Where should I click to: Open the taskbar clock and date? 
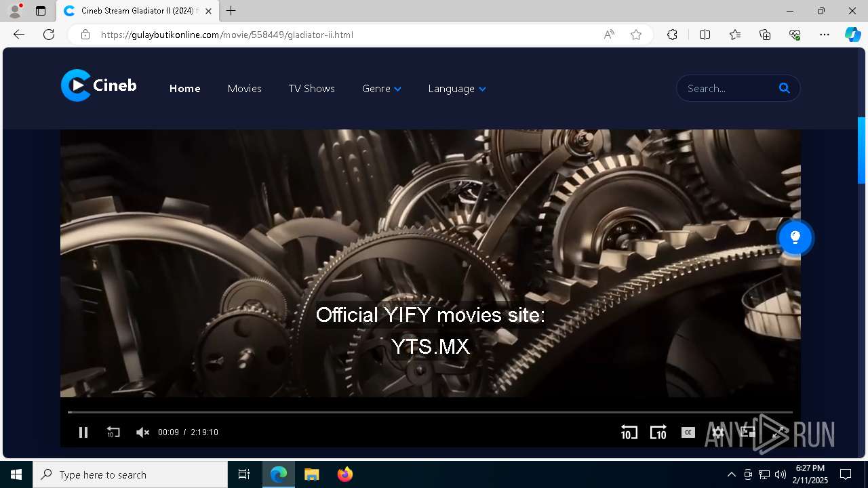coord(810,474)
